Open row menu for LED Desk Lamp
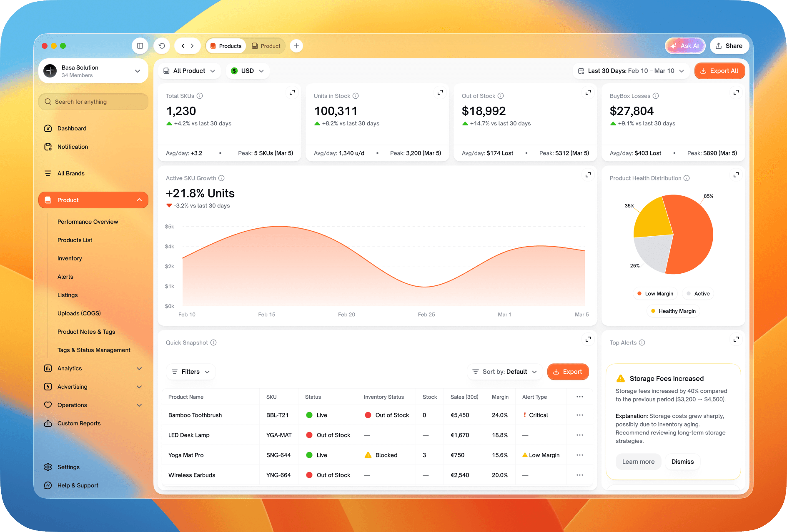 click(x=580, y=435)
